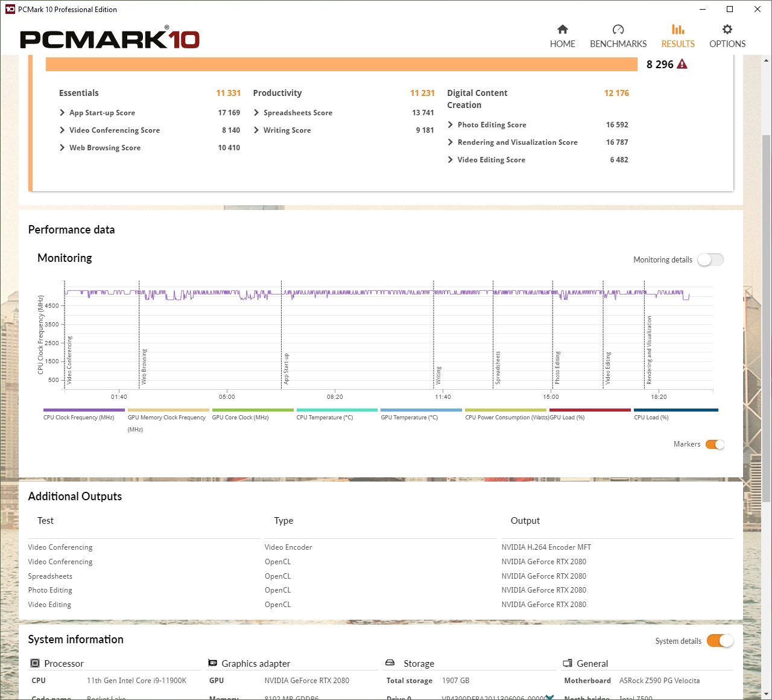Click the Productivity score 11 231

click(422, 93)
